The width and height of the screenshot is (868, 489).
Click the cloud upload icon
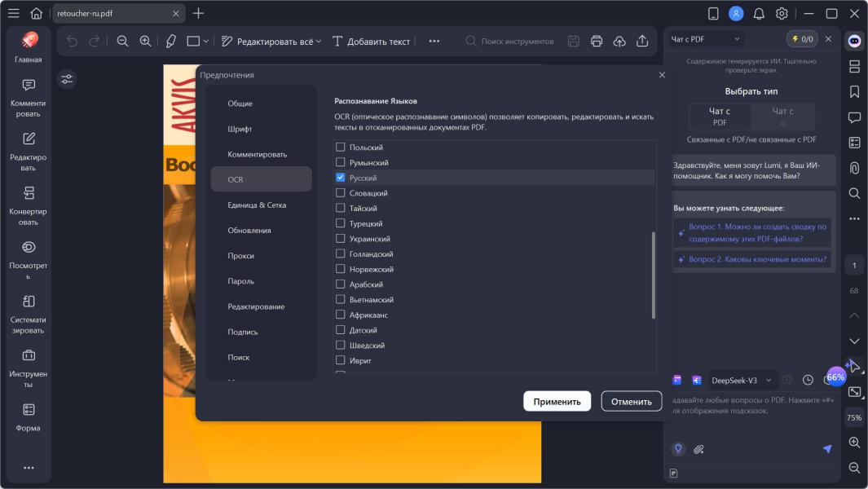pos(619,42)
